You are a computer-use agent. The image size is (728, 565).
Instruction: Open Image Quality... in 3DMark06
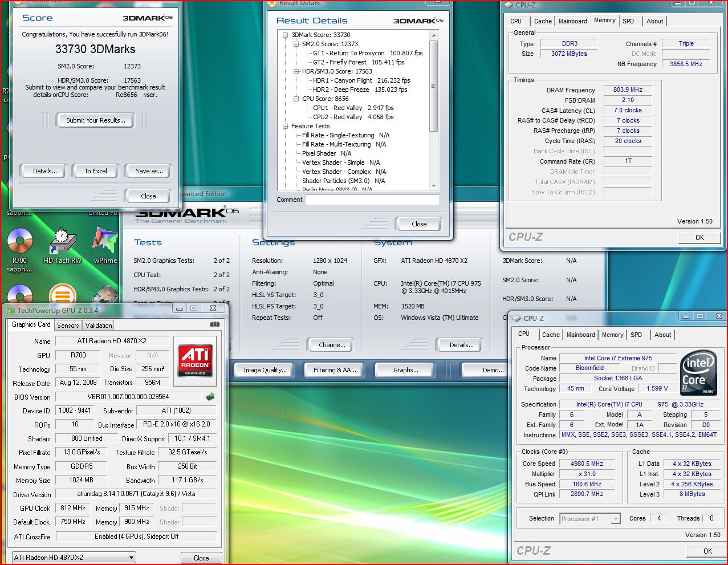click(265, 370)
